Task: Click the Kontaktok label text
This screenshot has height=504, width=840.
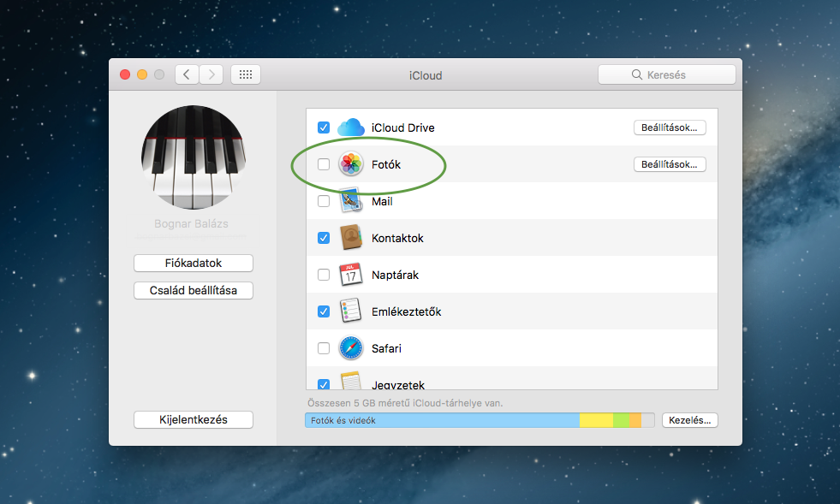Action: click(x=397, y=239)
